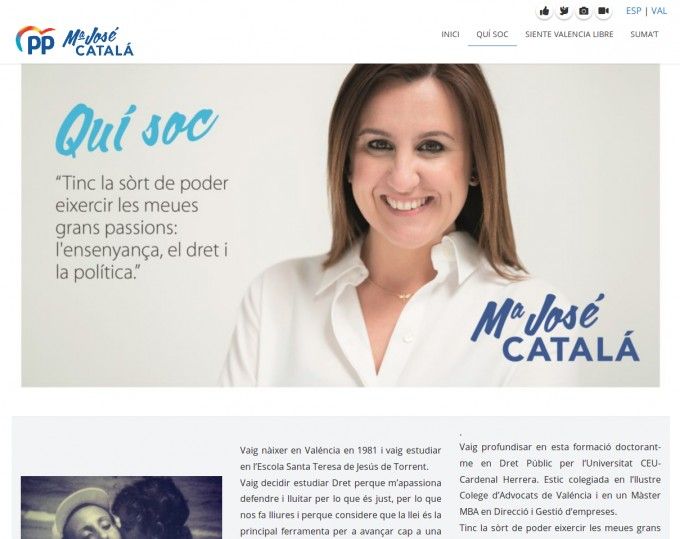This screenshot has width=680, height=539.
Task: Click the paragraph starting Vaig nàixer en Valéncia
Action: point(340,458)
